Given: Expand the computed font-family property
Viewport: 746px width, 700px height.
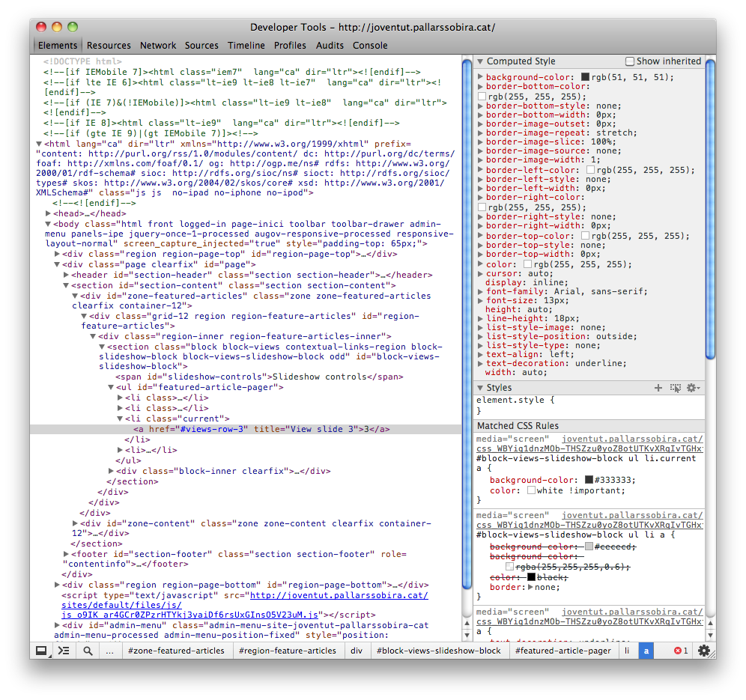Looking at the screenshot, I should (x=481, y=291).
